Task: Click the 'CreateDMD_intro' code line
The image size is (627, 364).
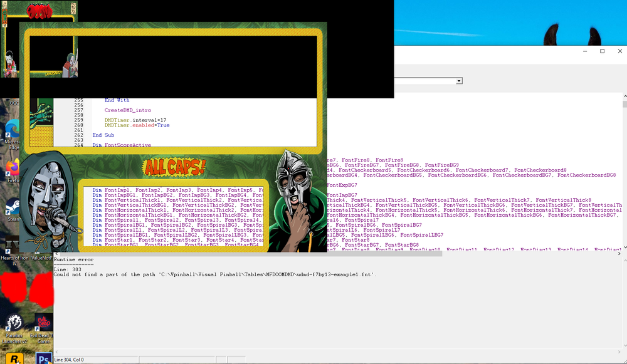Action: click(x=128, y=110)
